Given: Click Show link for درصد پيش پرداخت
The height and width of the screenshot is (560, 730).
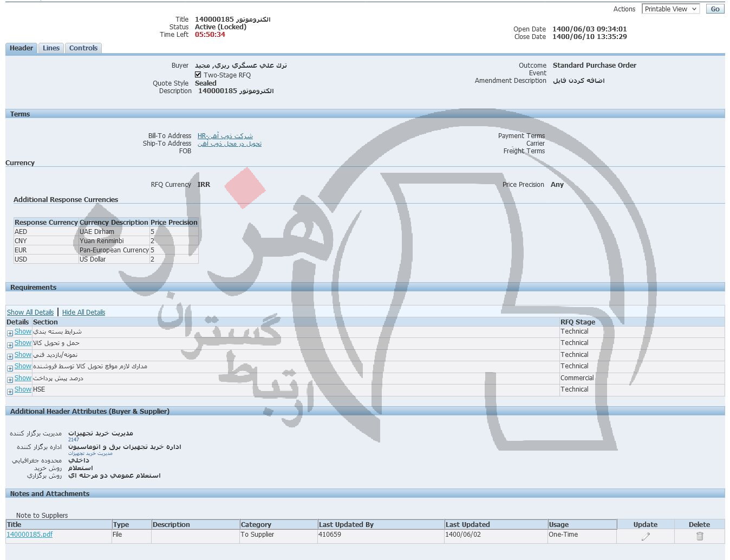Looking at the screenshot, I should tap(23, 378).
